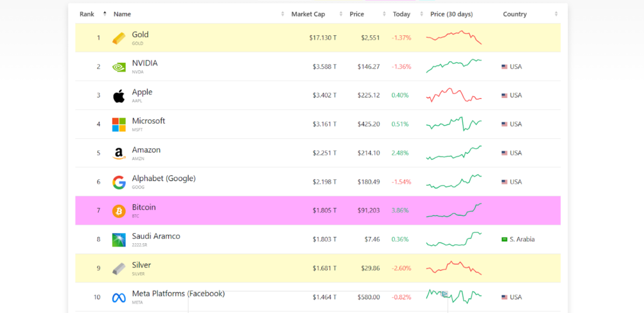
Task: Click the USA flag in NVIDIA row
Action: pyautogui.click(x=504, y=67)
